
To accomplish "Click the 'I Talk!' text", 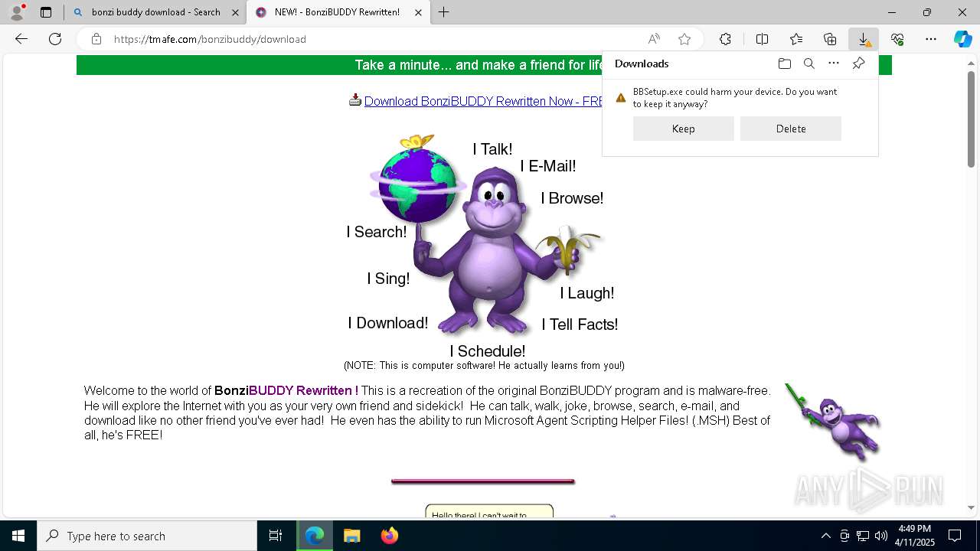I will pos(492,149).
